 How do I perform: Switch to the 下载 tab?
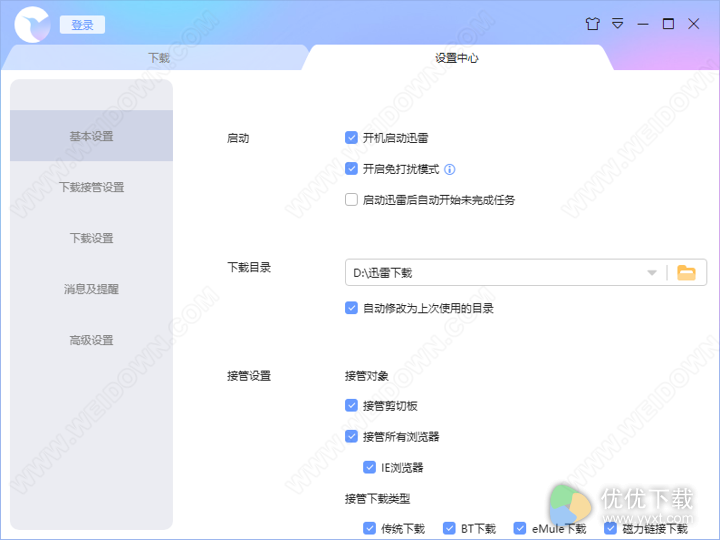coord(158,58)
